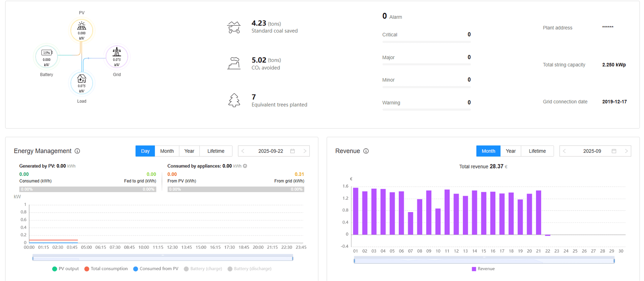
Task: Click the 4.23 tons coal saved value
Action: (x=266, y=23)
